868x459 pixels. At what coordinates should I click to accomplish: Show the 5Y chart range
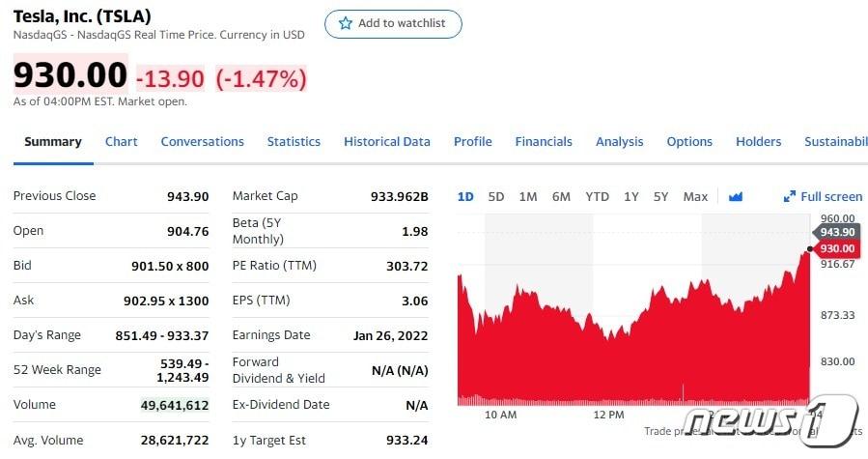pyautogui.click(x=660, y=197)
